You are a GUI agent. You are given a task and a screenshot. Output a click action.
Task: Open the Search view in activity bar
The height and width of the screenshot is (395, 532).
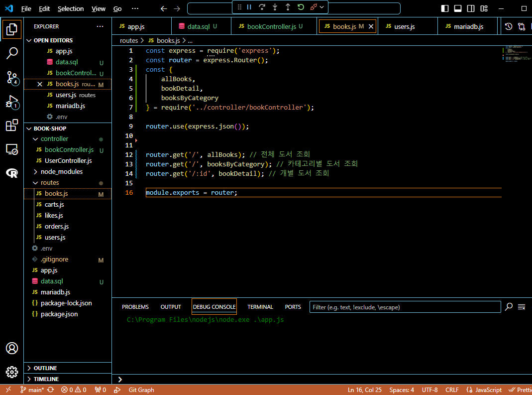tap(12, 53)
